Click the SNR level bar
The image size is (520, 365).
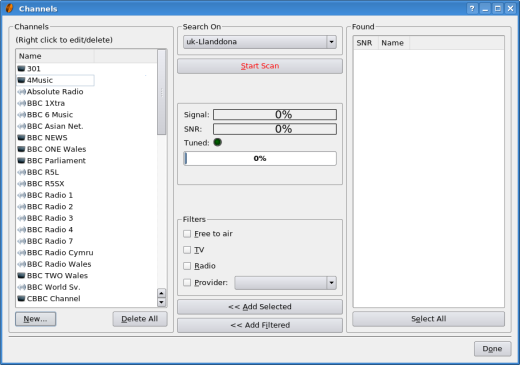point(275,129)
